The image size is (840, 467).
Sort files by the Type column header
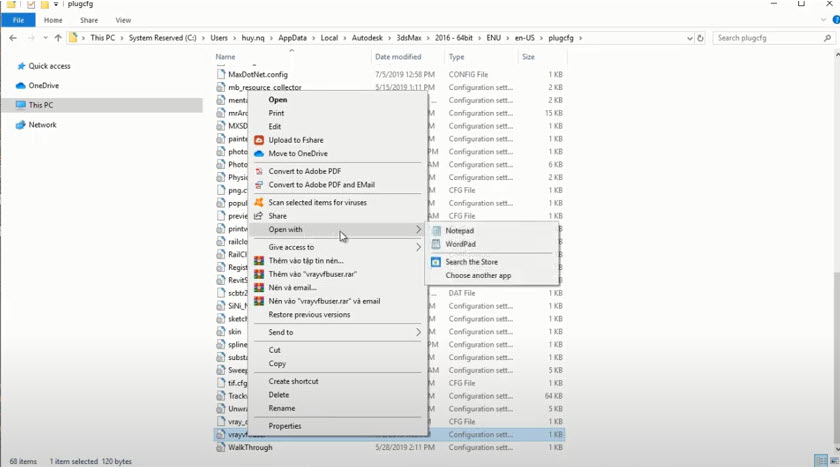click(457, 57)
